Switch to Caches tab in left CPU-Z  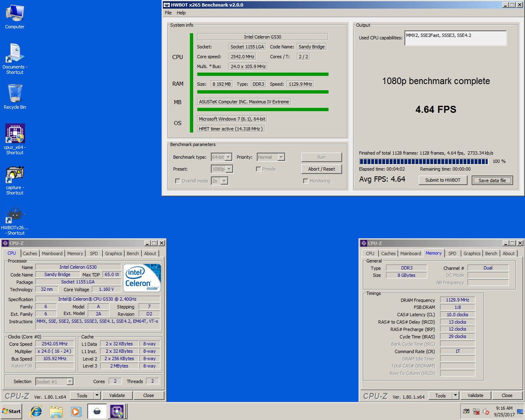[x=30, y=253]
